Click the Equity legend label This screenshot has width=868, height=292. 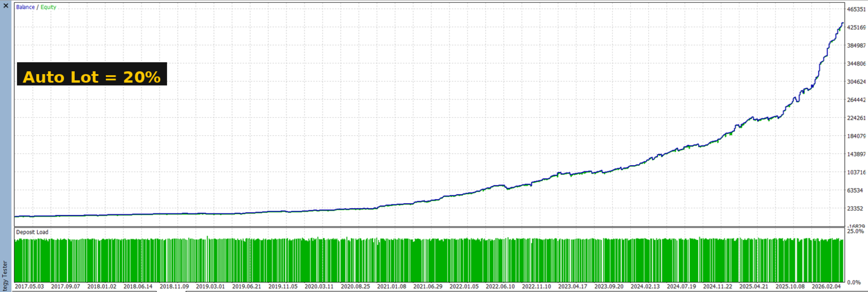click(48, 7)
